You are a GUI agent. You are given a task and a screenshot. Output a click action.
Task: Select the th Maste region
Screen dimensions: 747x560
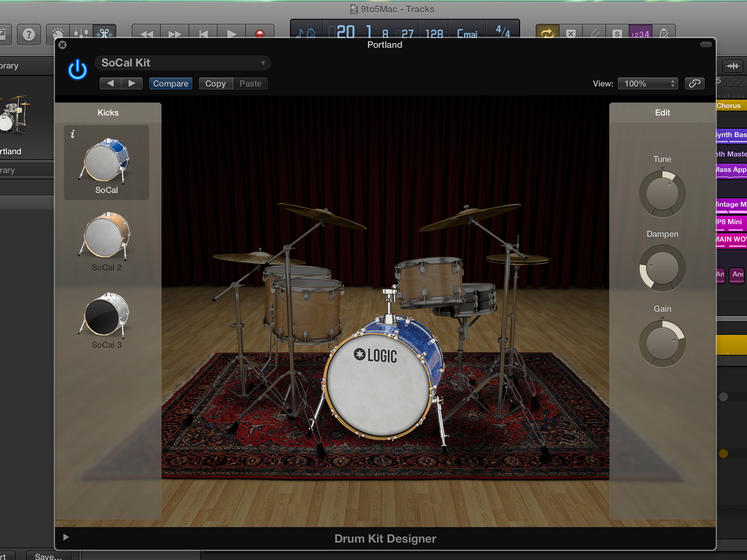pyautogui.click(x=731, y=154)
